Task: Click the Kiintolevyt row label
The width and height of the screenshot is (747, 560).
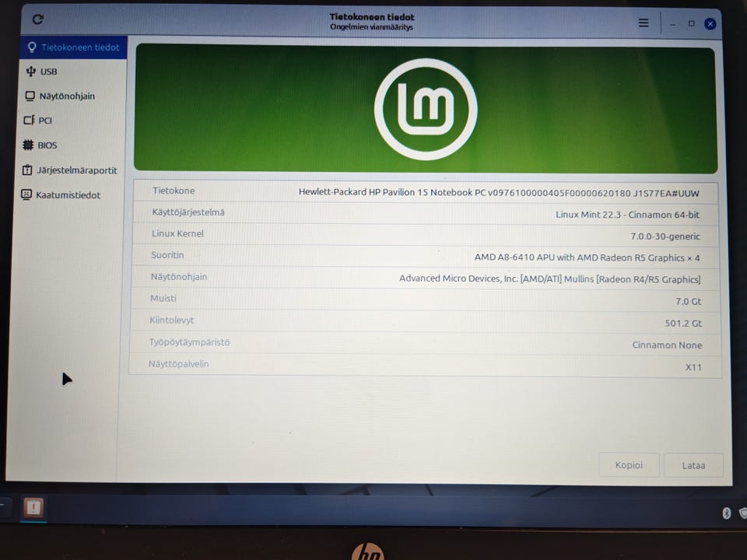Action: pyautogui.click(x=171, y=320)
